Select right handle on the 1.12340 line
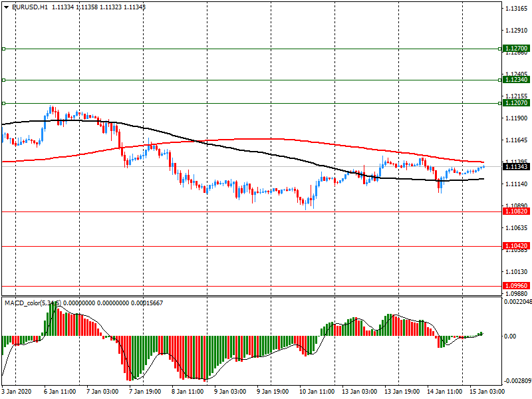Viewport: 532px width, 399px height. coord(499,80)
